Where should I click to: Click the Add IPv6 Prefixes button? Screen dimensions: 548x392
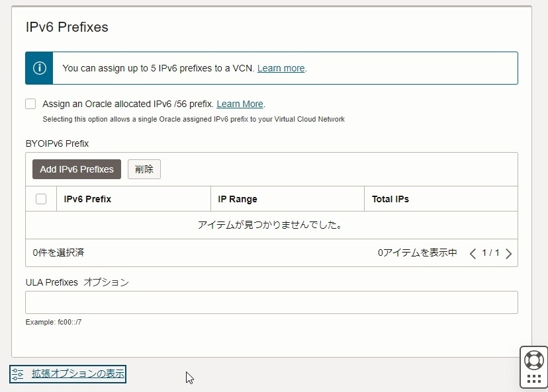[x=76, y=169]
